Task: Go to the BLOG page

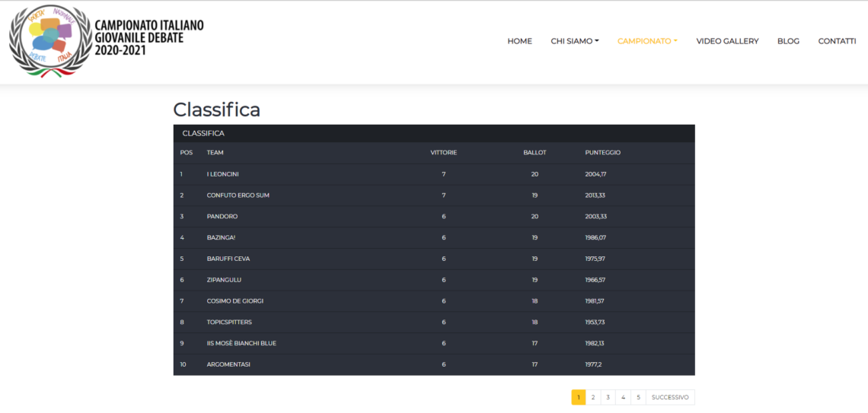Action: pos(788,41)
